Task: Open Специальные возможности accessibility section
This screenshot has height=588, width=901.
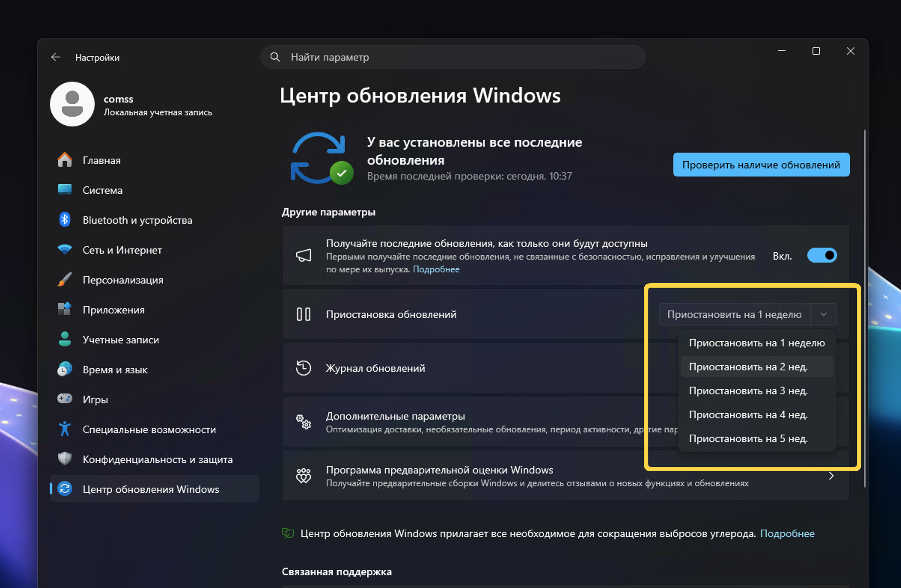Action: [149, 429]
